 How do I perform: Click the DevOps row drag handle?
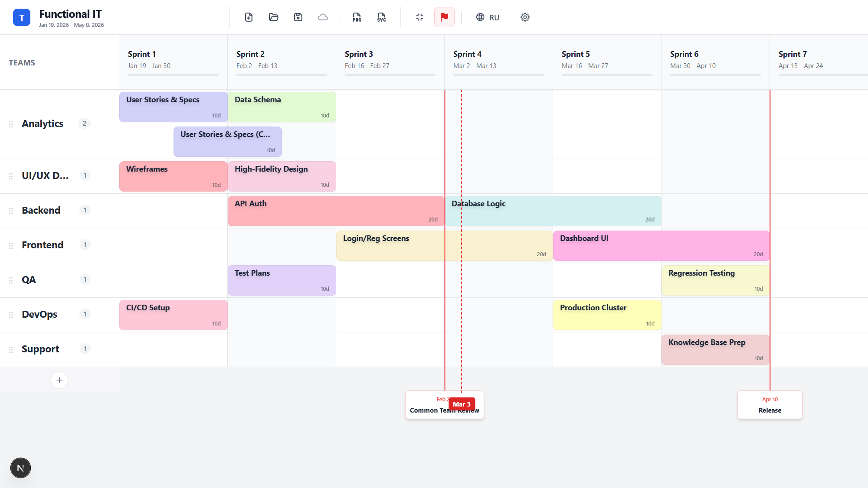(11, 315)
